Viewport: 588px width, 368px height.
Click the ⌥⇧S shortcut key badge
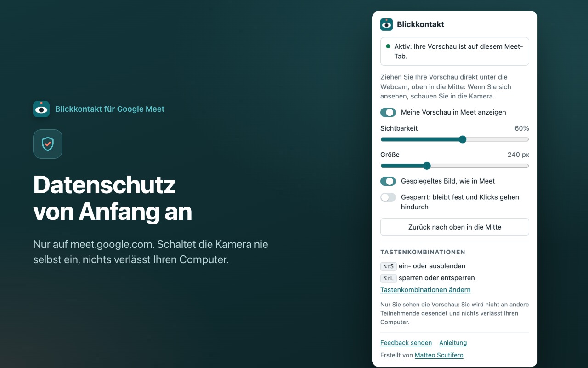(x=389, y=266)
